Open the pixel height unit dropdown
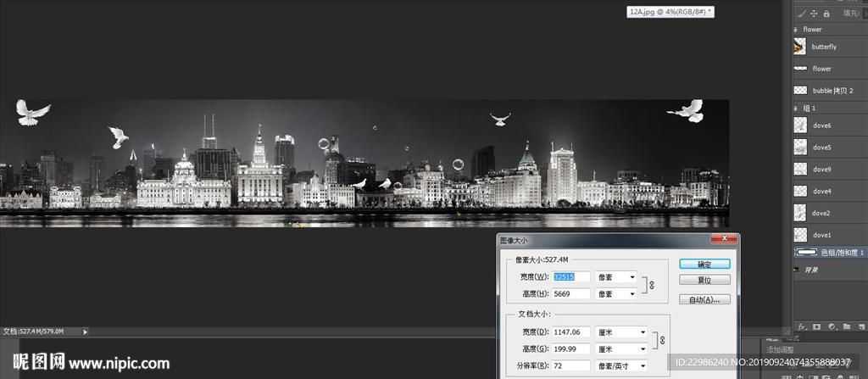 click(615, 293)
